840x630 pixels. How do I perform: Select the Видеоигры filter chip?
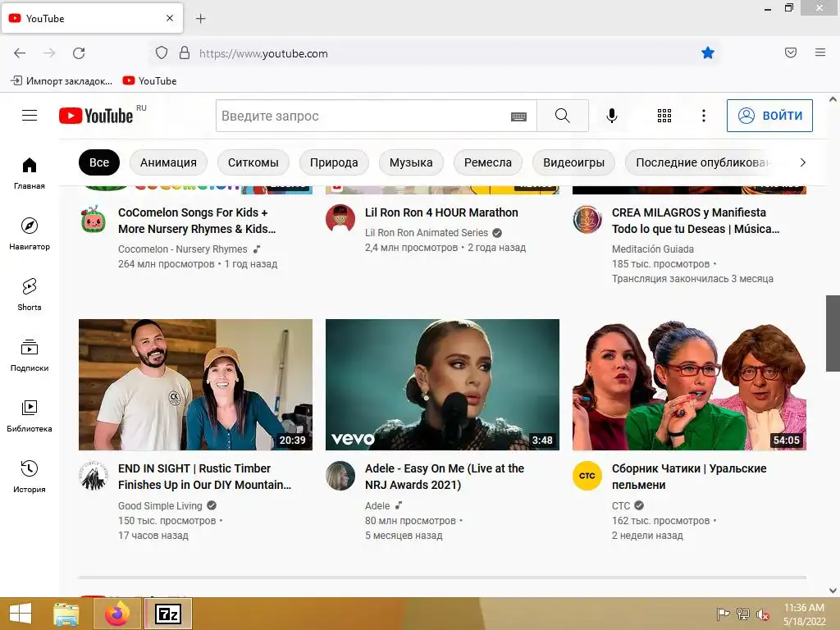coord(573,162)
